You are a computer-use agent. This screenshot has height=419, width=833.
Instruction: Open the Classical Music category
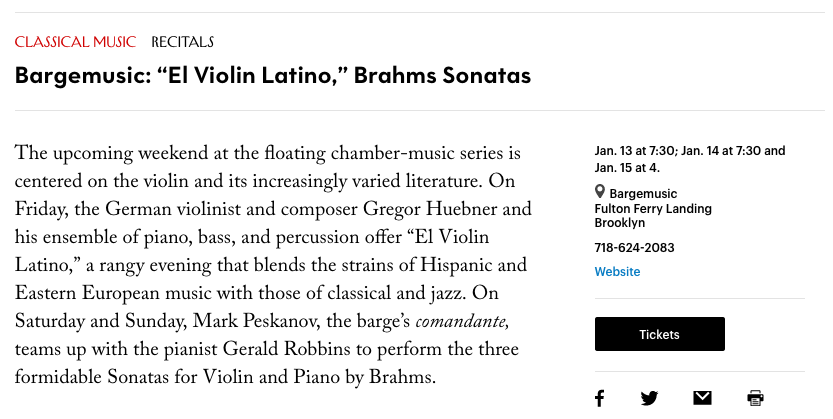pos(75,42)
